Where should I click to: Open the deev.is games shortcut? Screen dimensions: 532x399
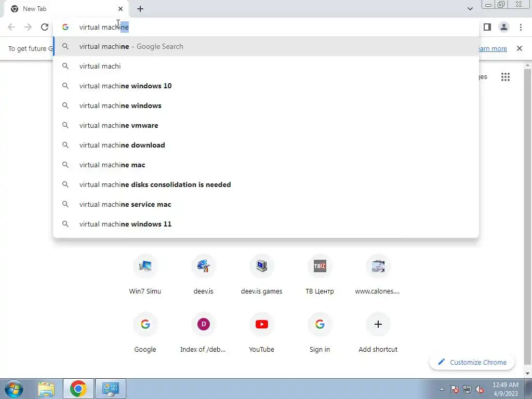(262, 275)
